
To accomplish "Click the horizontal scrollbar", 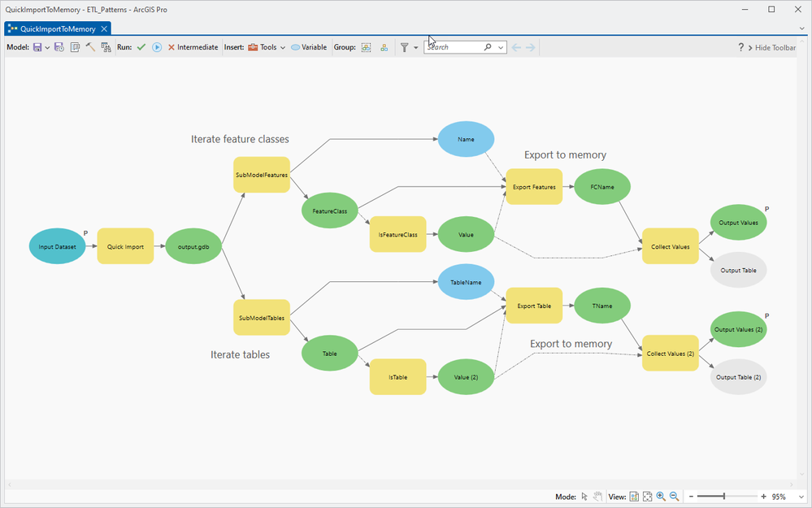I will click(400, 484).
